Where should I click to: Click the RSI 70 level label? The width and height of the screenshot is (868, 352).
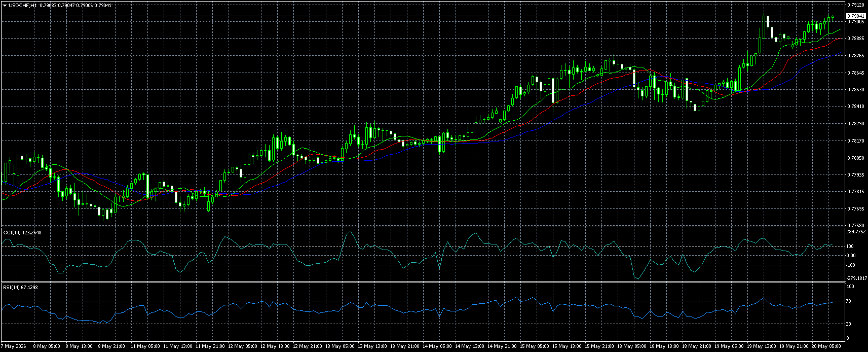849,301
